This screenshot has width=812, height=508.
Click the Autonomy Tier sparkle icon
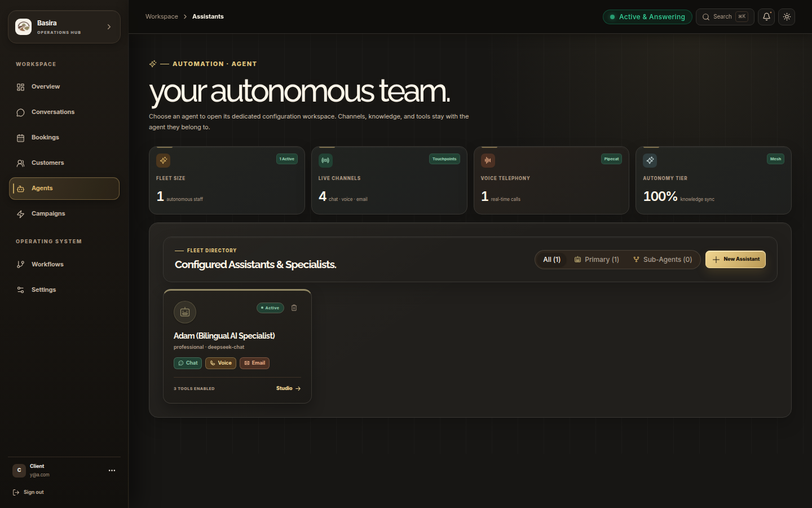[x=650, y=160]
